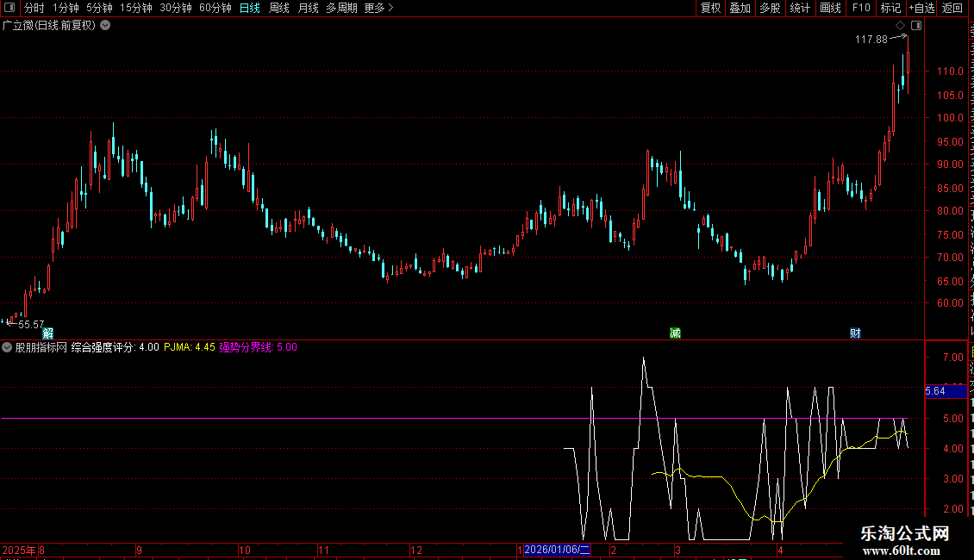This screenshot has height=560, width=974.
Task: Add stock with +自选 button
Action: 921,8
